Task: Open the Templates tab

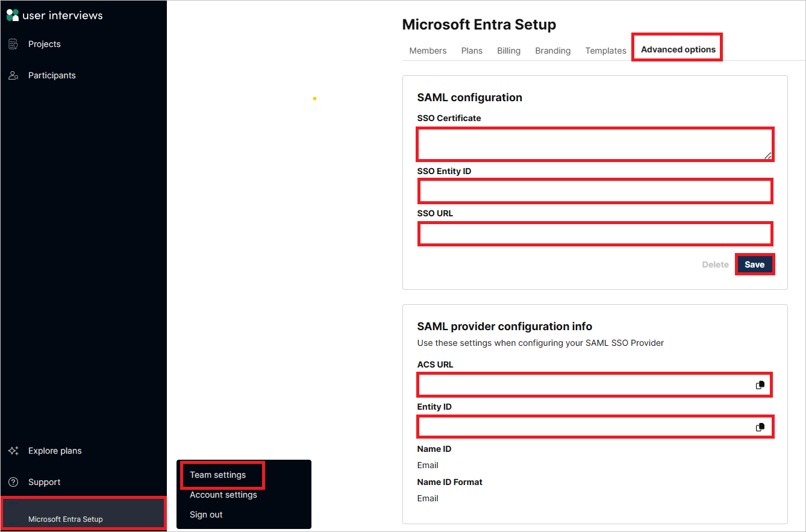Action: click(605, 51)
